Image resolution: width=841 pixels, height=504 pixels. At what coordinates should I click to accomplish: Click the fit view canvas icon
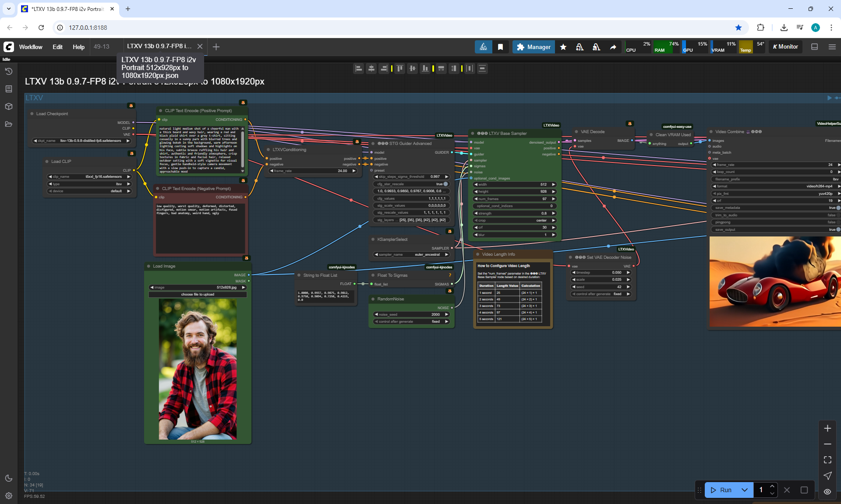[x=827, y=460]
